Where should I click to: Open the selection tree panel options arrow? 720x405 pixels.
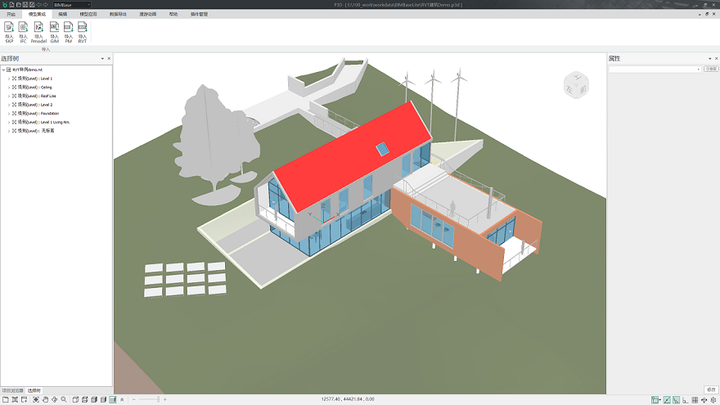(x=102, y=58)
